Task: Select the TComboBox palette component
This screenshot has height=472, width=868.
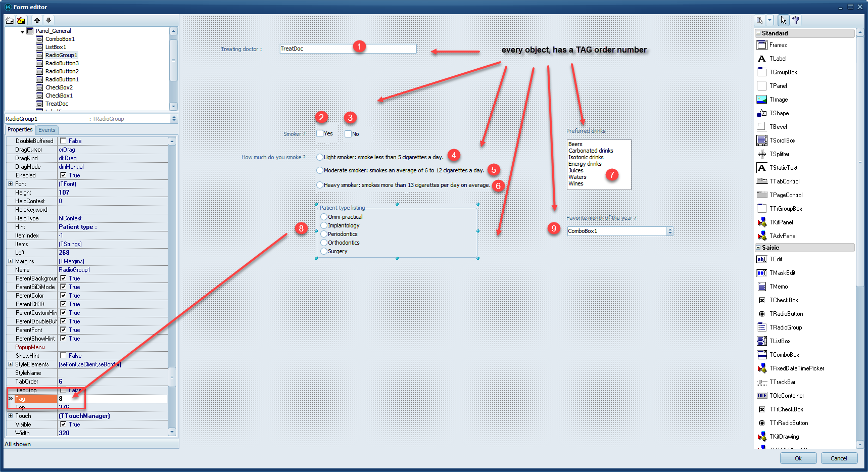Action: pos(761,355)
